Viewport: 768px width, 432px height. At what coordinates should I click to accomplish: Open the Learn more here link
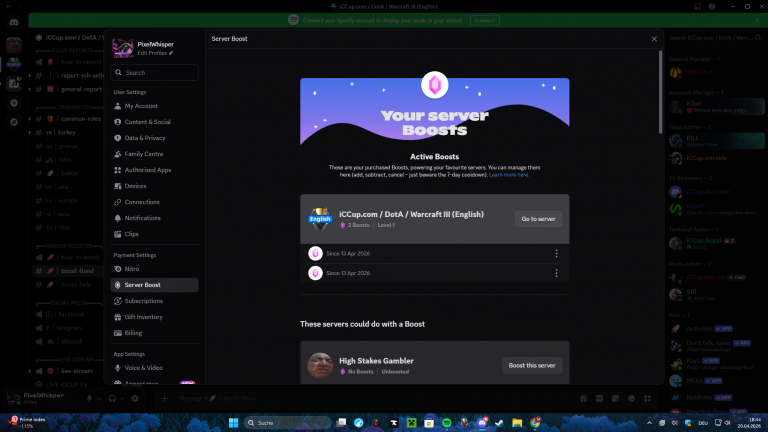click(508, 175)
